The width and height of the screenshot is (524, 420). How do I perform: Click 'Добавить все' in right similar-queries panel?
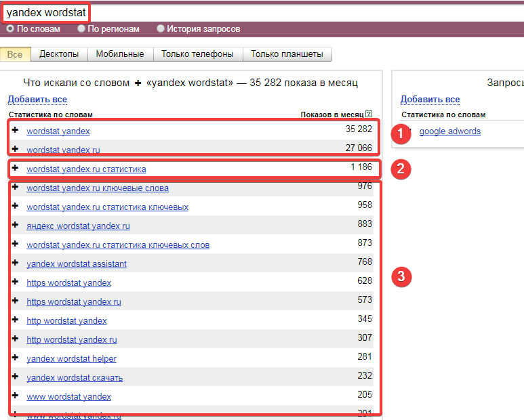click(430, 100)
